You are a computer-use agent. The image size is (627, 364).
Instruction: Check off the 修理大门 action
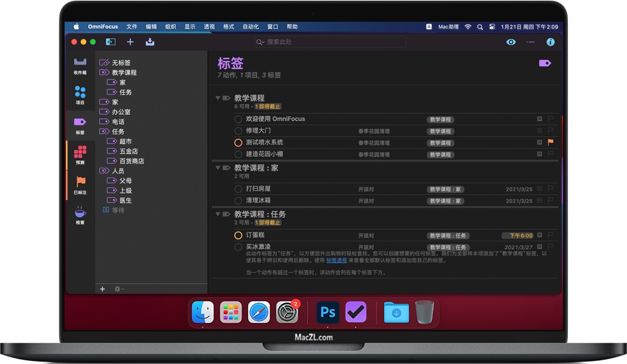click(x=238, y=130)
